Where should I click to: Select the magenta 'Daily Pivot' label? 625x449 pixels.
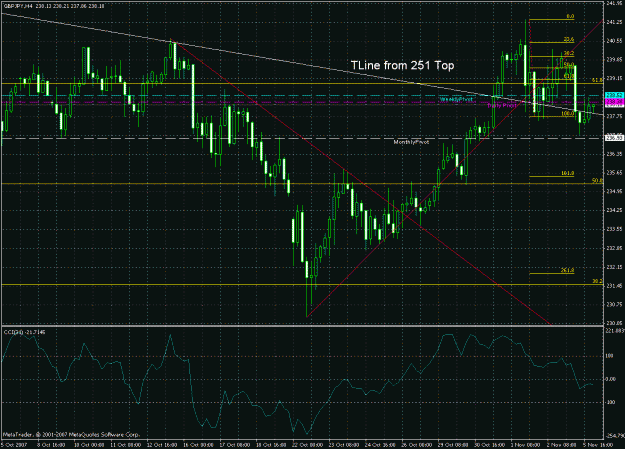point(501,106)
